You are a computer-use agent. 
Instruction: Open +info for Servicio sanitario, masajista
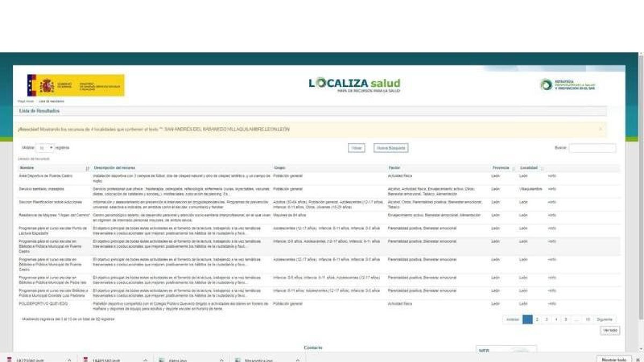tap(552, 189)
